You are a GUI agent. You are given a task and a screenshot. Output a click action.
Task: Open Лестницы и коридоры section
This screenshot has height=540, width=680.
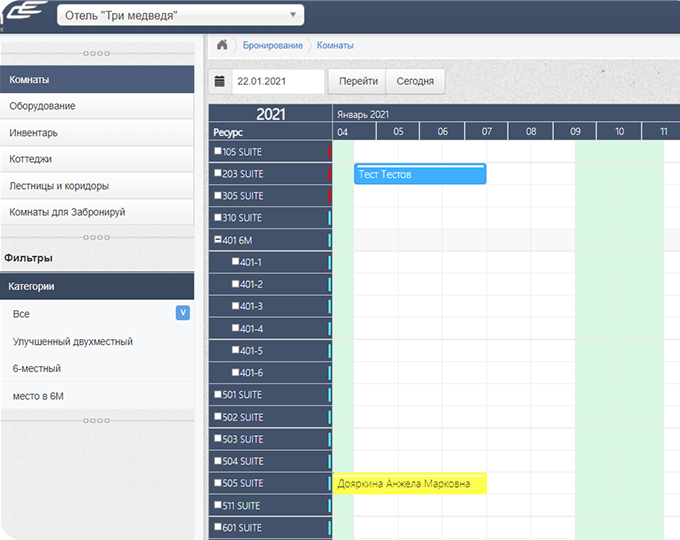point(97,186)
